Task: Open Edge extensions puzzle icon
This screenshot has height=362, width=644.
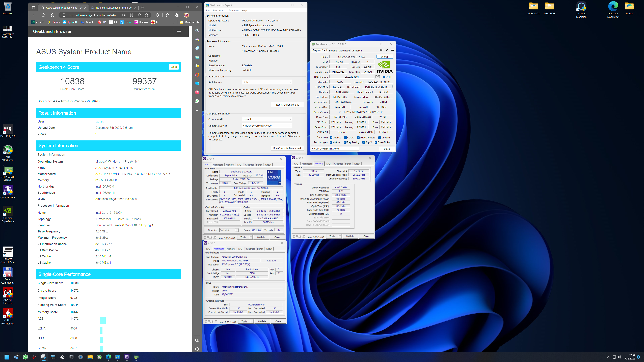Action: [x=157, y=15]
